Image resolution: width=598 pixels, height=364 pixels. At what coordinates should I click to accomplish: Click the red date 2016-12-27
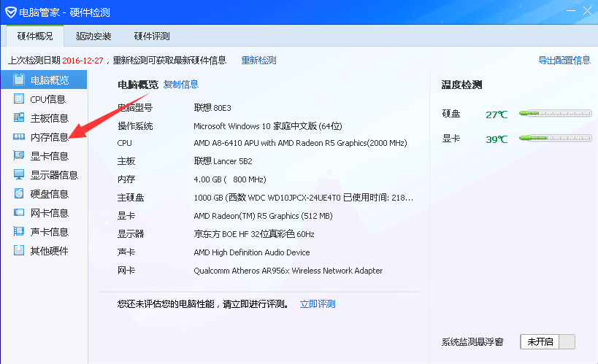coord(83,61)
